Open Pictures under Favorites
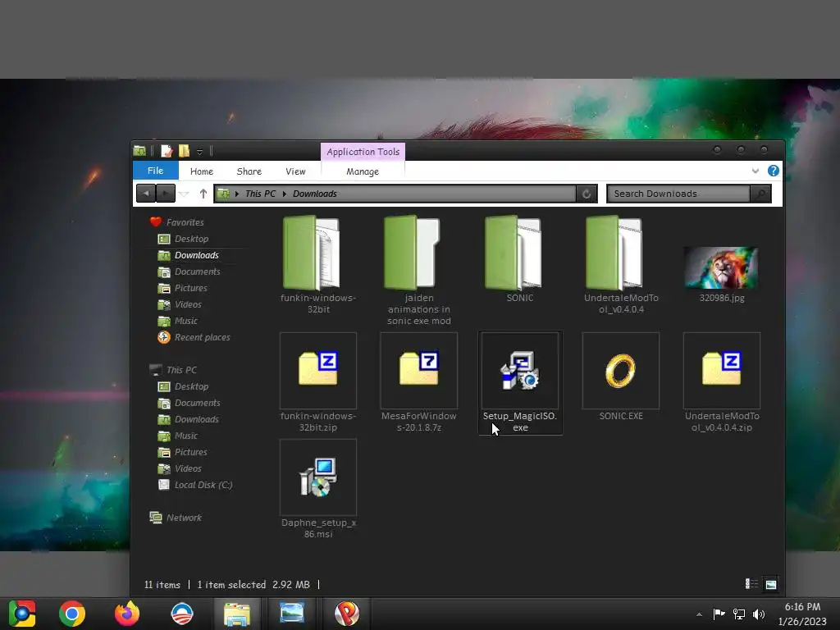 pos(190,288)
